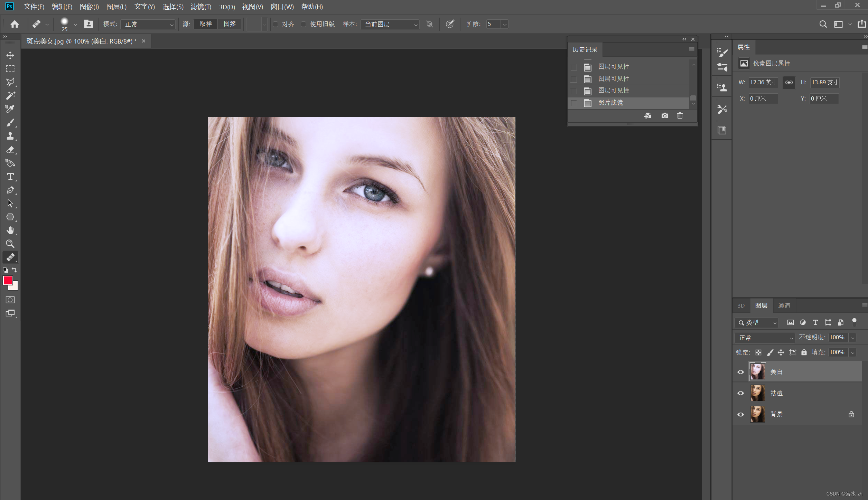Switch to the 通道 tab
The width and height of the screenshot is (868, 500).
click(x=784, y=305)
